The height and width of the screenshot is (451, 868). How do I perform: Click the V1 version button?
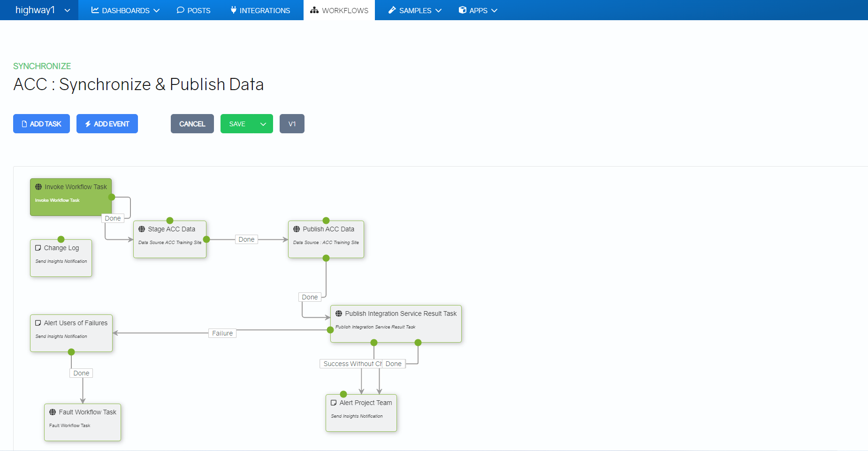pos(292,124)
